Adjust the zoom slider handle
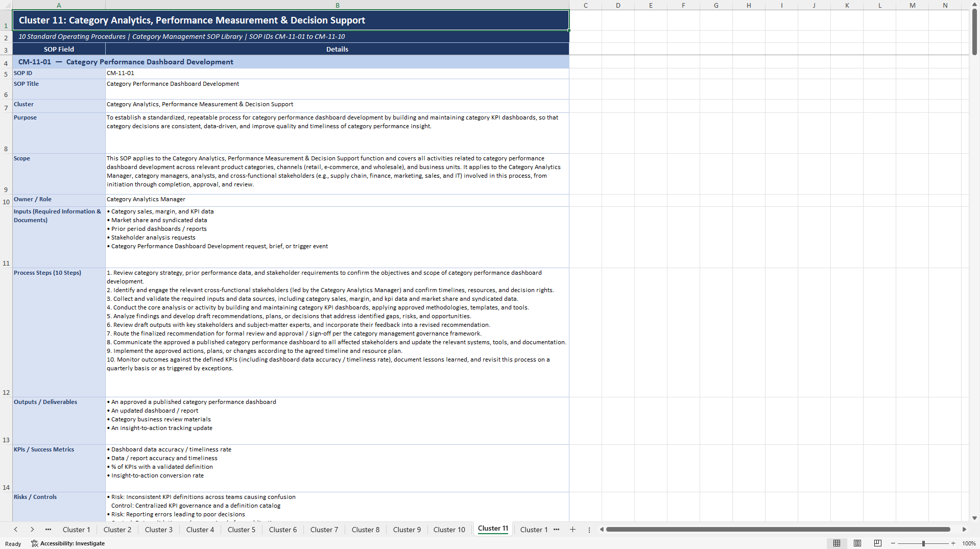Screen dimensions: 980x549 [x=923, y=543]
